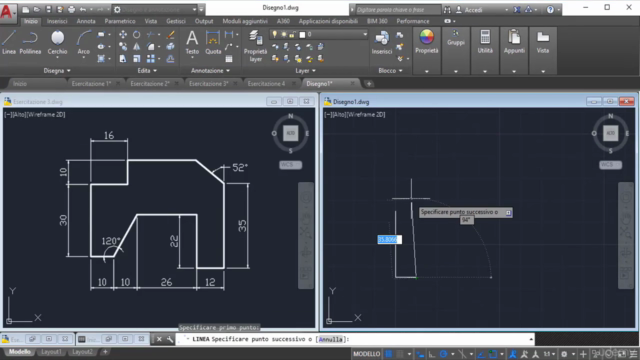Click the eraser Cancella icon

pos(171,35)
